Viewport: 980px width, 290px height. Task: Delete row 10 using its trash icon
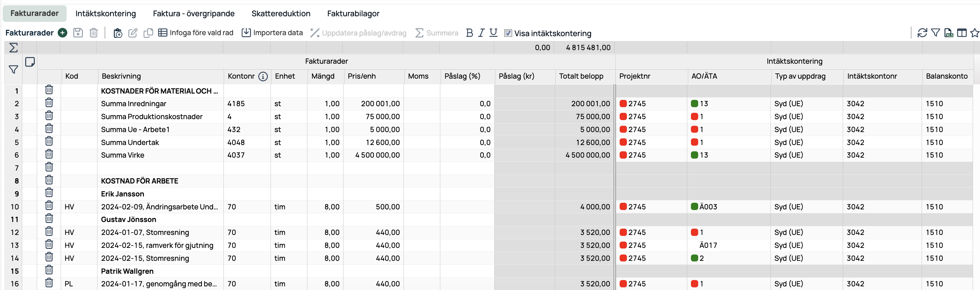point(49,206)
